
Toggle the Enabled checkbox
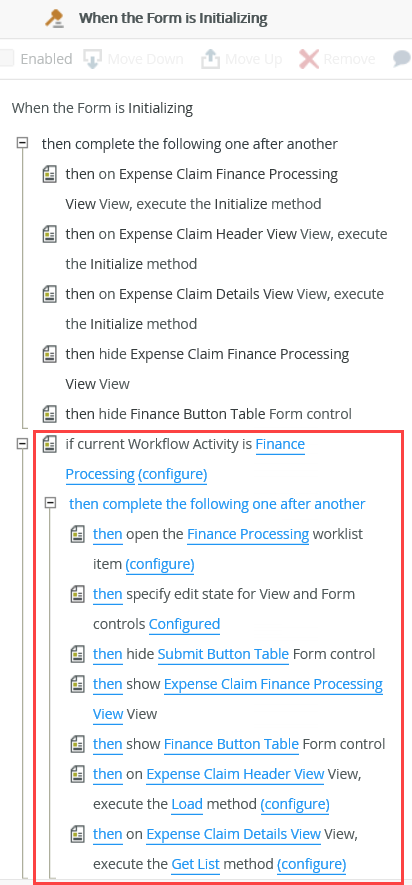click(x=6, y=58)
